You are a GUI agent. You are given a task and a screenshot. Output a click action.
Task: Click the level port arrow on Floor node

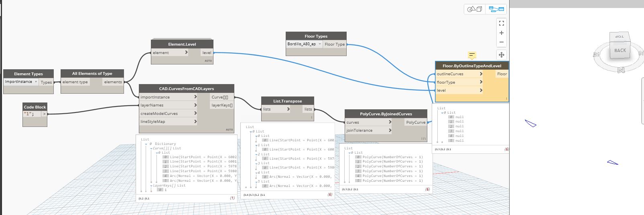coord(481,90)
